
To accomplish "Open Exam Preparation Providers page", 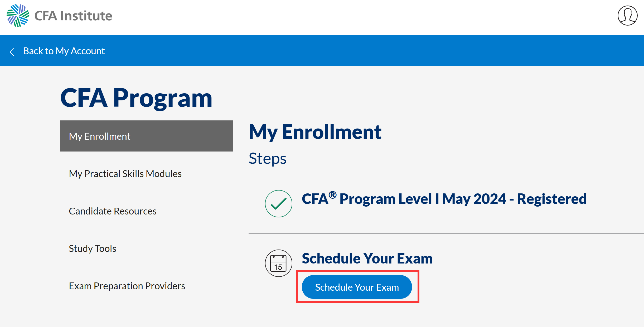I will [x=127, y=286].
